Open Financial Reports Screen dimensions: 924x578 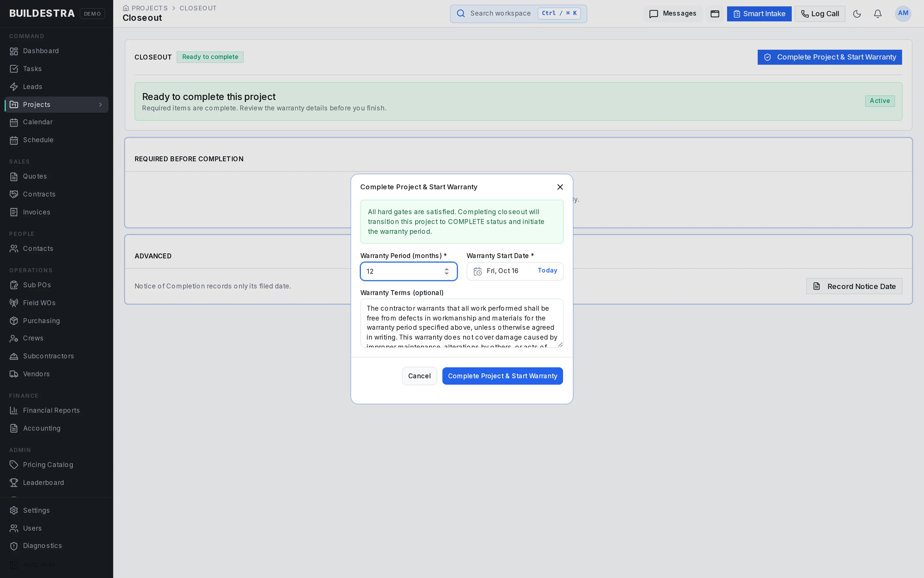pyautogui.click(x=57, y=411)
